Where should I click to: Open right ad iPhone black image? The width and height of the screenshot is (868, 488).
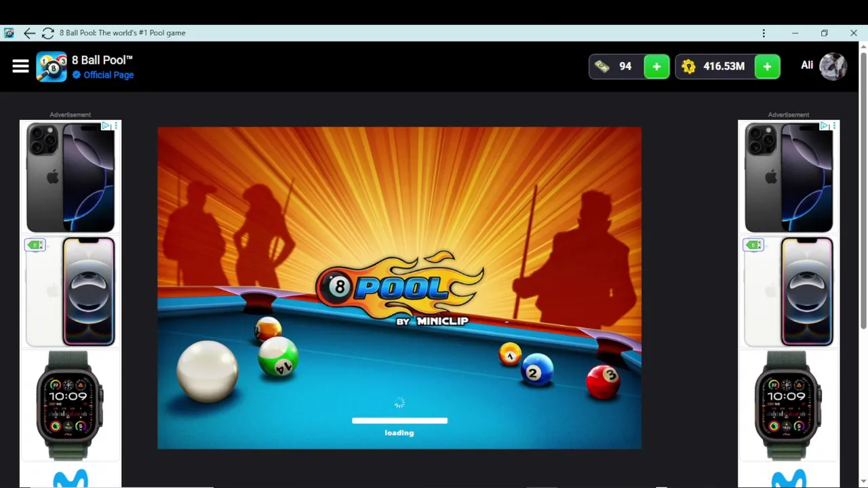[789, 178]
